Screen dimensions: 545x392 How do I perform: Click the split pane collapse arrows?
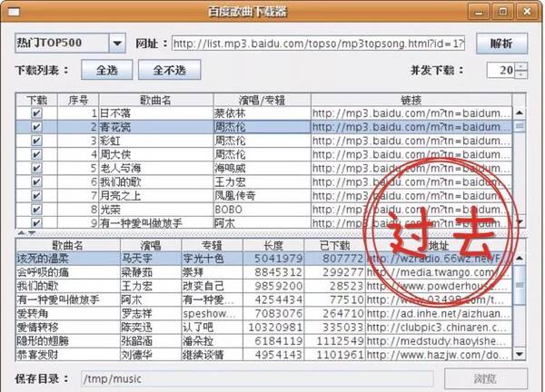(x=25, y=232)
